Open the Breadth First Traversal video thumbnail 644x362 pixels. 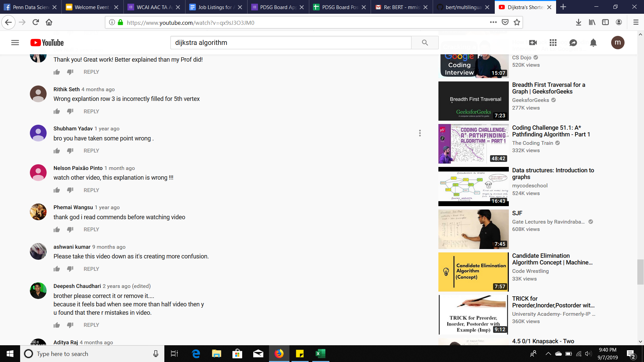point(473,101)
